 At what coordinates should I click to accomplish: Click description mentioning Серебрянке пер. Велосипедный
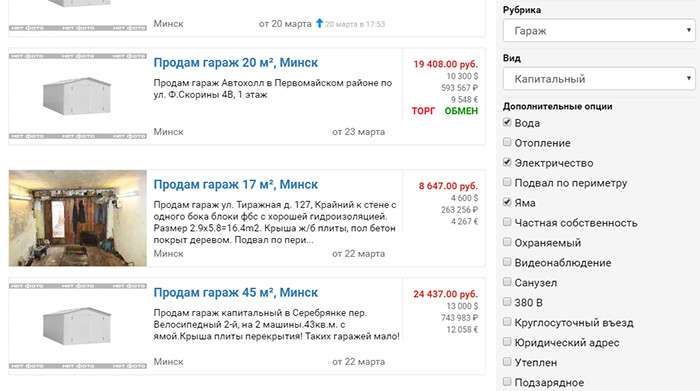(x=276, y=324)
